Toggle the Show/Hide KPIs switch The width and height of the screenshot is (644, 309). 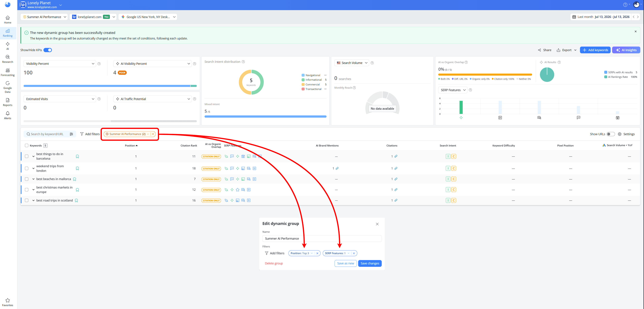pyautogui.click(x=48, y=50)
